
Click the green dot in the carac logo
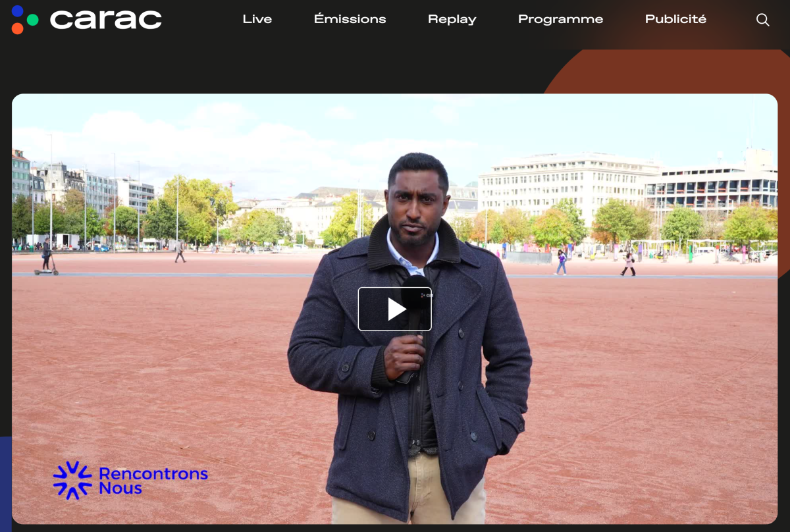pos(32,20)
